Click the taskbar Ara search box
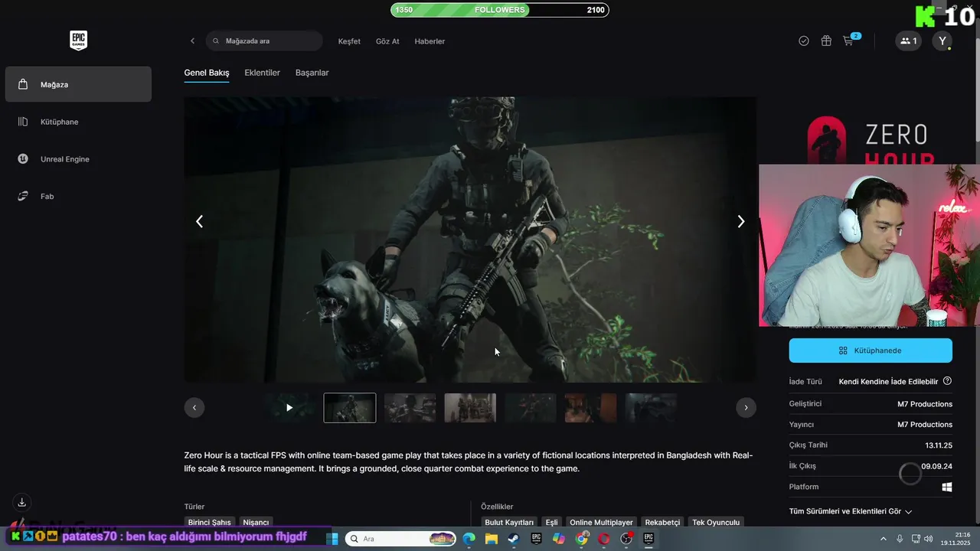980x551 pixels. (x=401, y=539)
